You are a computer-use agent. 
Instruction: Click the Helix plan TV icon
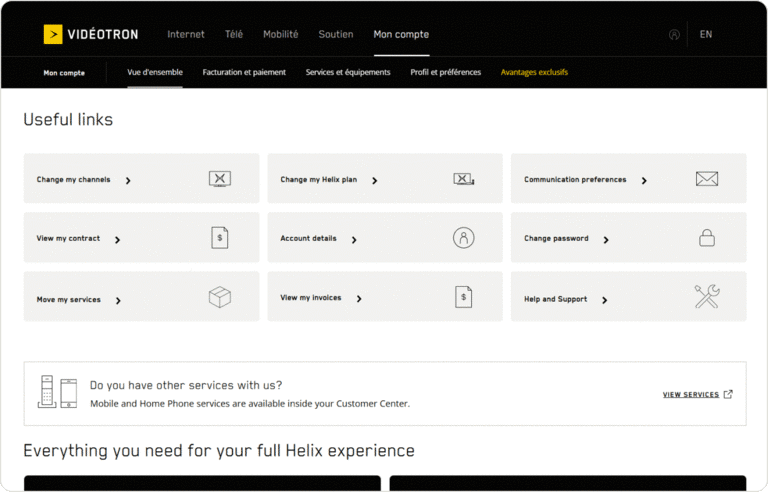[x=463, y=179]
